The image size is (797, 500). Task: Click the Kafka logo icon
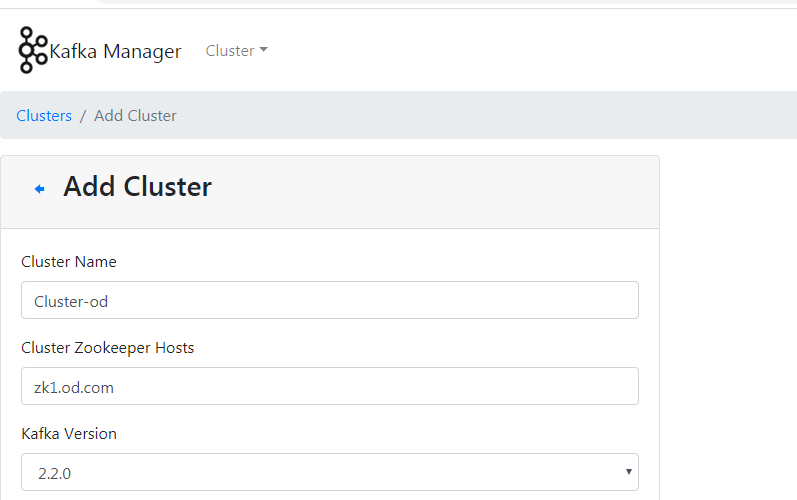(x=33, y=50)
